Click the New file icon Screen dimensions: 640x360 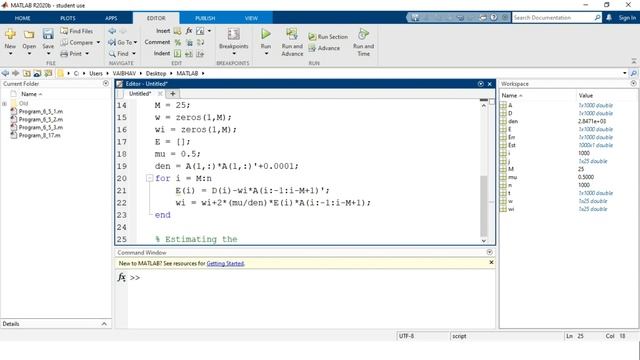[x=10, y=34]
